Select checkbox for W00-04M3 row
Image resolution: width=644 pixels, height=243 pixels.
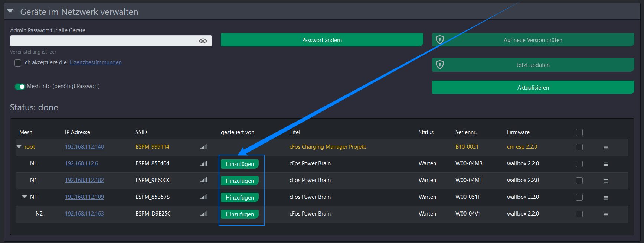pos(579,164)
